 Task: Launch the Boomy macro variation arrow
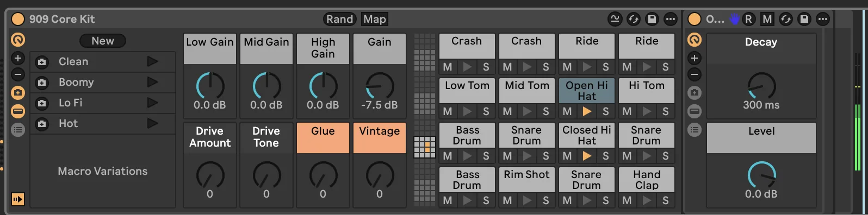coord(153,82)
